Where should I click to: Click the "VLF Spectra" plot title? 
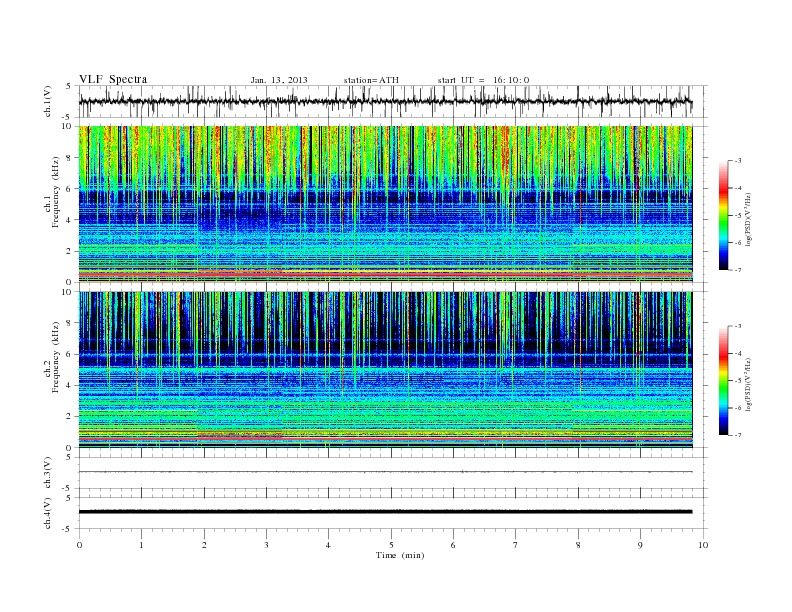113,79
